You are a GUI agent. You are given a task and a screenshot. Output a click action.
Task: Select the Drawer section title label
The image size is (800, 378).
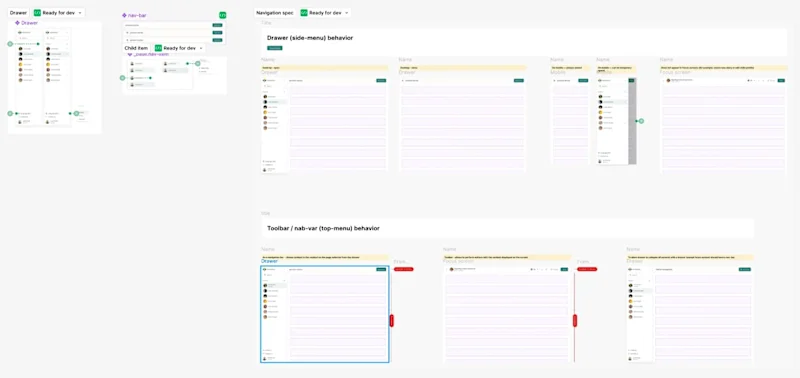coord(18,13)
